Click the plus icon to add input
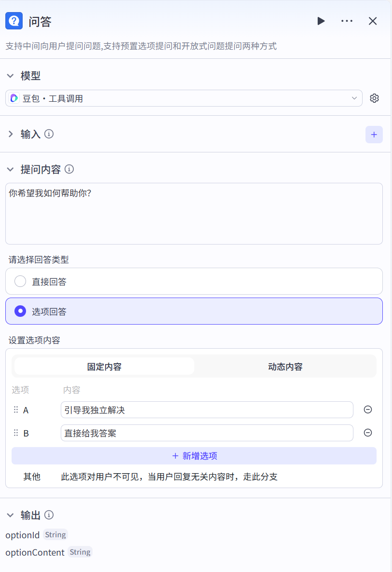392x572 pixels. (374, 135)
